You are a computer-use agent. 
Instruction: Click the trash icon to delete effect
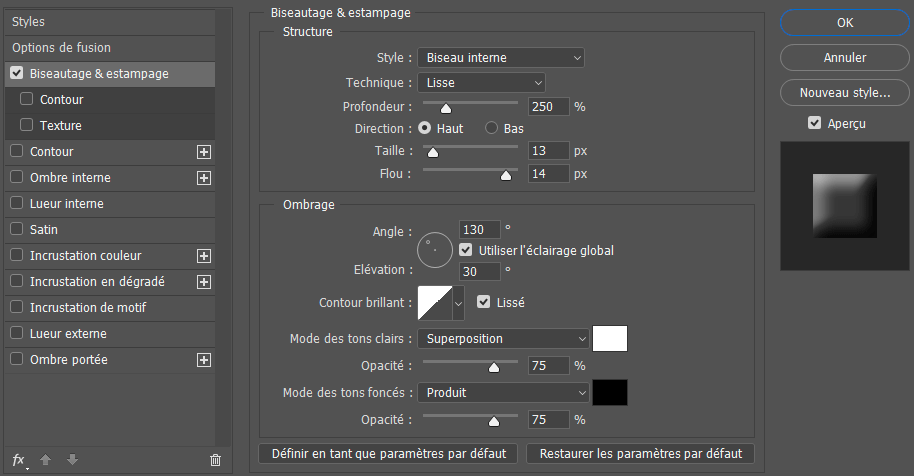[215, 460]
